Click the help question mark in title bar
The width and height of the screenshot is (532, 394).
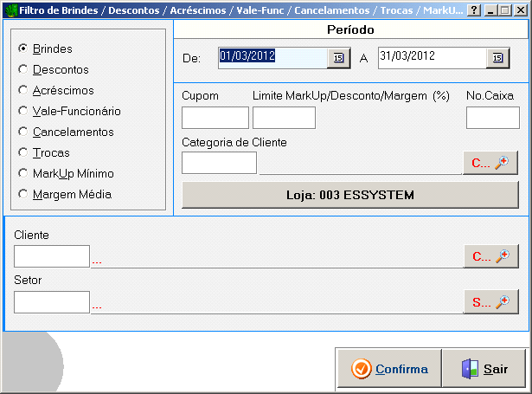[473, 10]
